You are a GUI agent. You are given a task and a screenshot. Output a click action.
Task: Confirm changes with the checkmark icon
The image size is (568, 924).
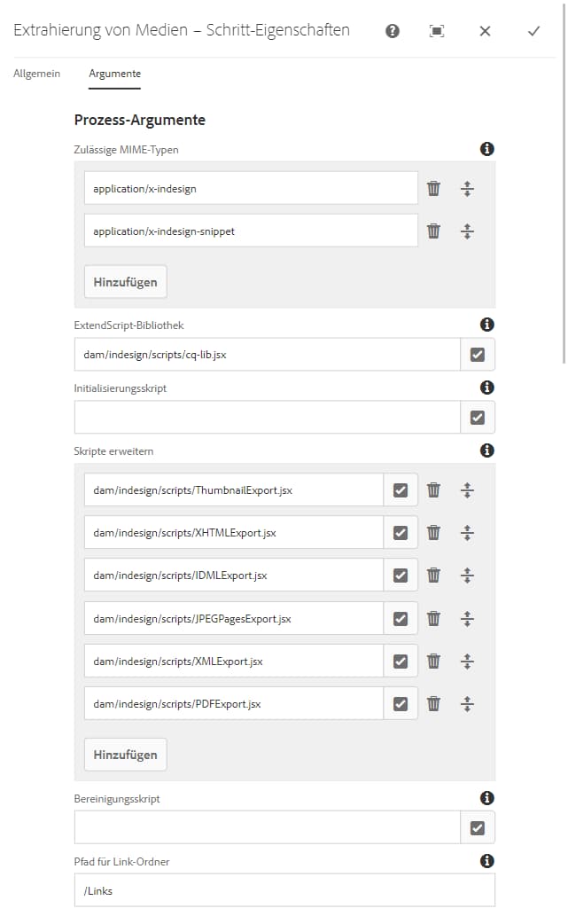pyautogui.click(x=533, y=30)
